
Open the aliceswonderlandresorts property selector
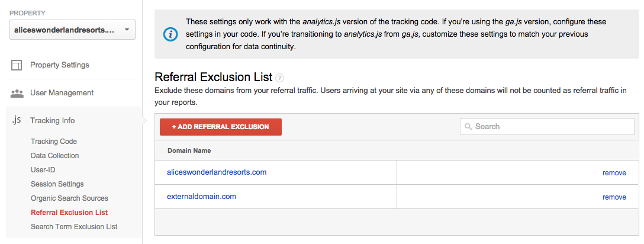(x=72, y=30)
